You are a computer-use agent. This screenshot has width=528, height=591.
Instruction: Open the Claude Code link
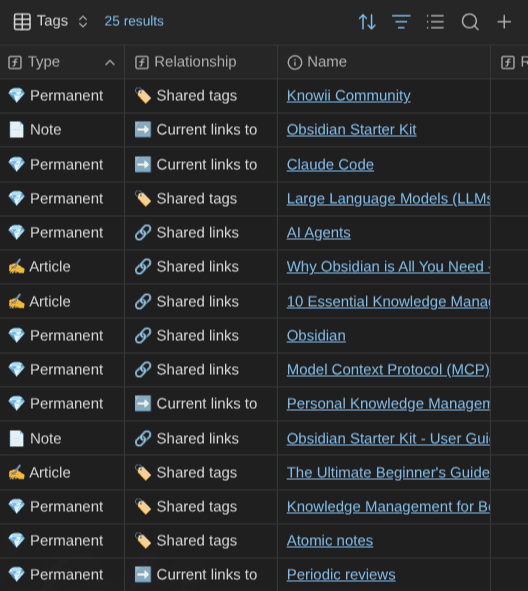coord(330,164)
